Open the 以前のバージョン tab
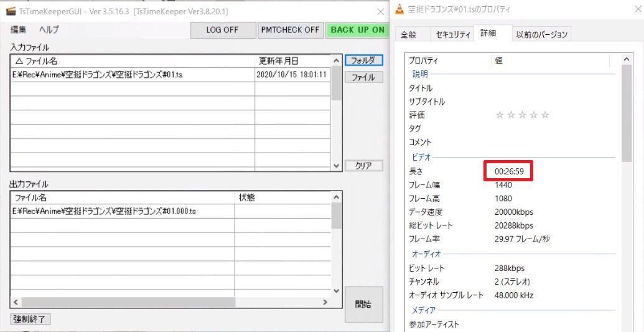The width and height of the screenshot is (644, 332). click(542, 34)
